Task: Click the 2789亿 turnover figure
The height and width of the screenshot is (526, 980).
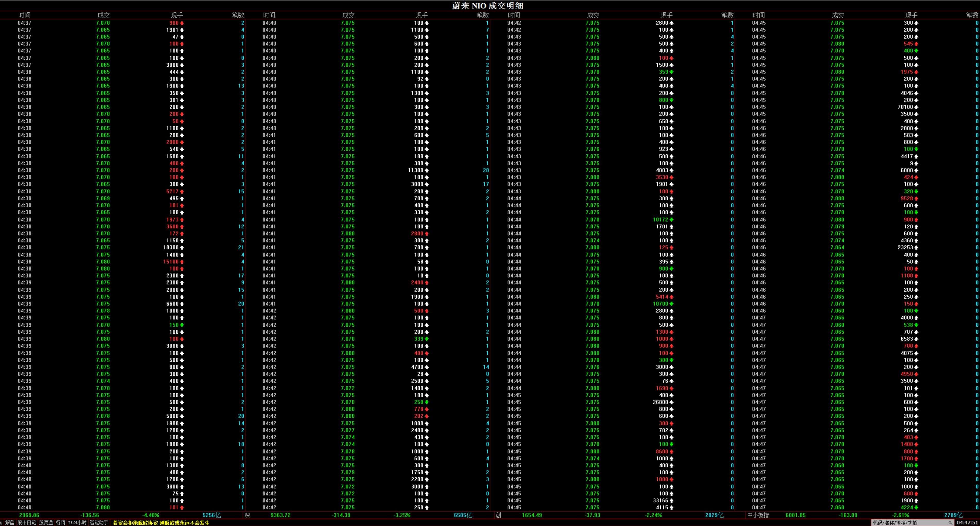Action: [953, 515]
